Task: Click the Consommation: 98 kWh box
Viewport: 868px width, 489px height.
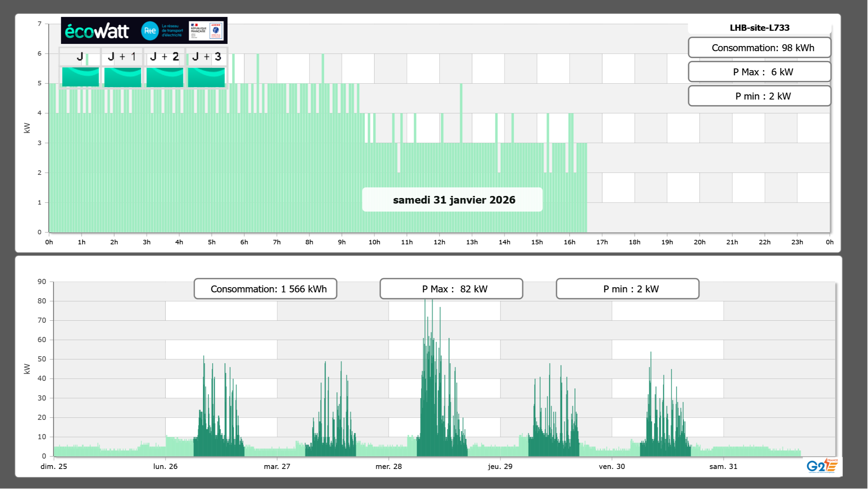Action: click(x=759, y=48)
